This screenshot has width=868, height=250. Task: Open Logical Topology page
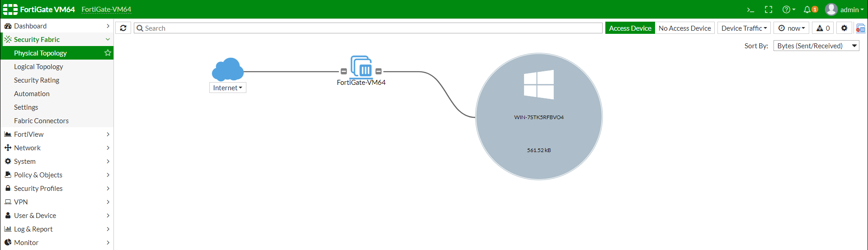pos(57,66)
